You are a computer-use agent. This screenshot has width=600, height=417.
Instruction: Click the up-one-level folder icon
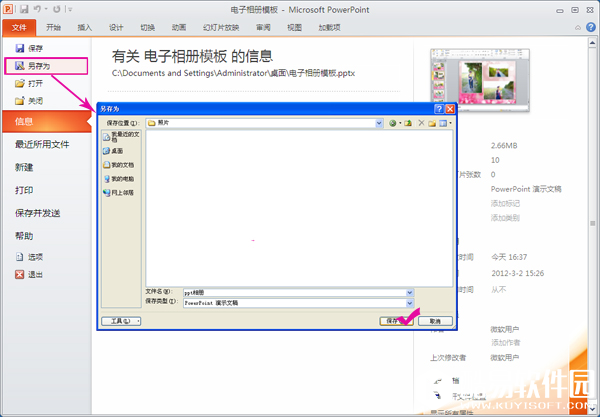click(408, 123)
